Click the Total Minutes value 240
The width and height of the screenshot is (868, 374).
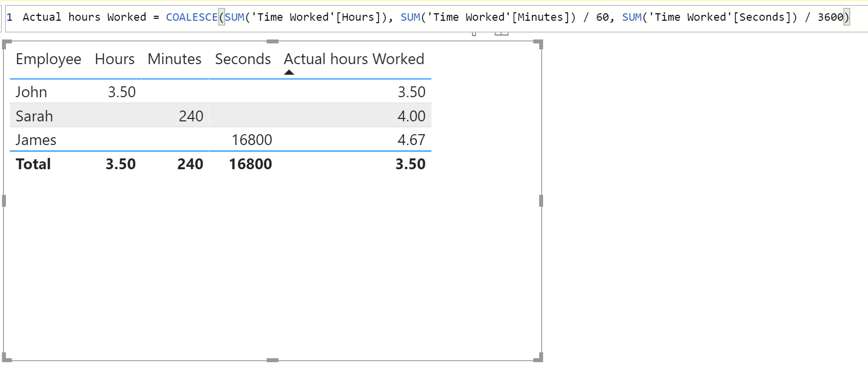(190, 164)
